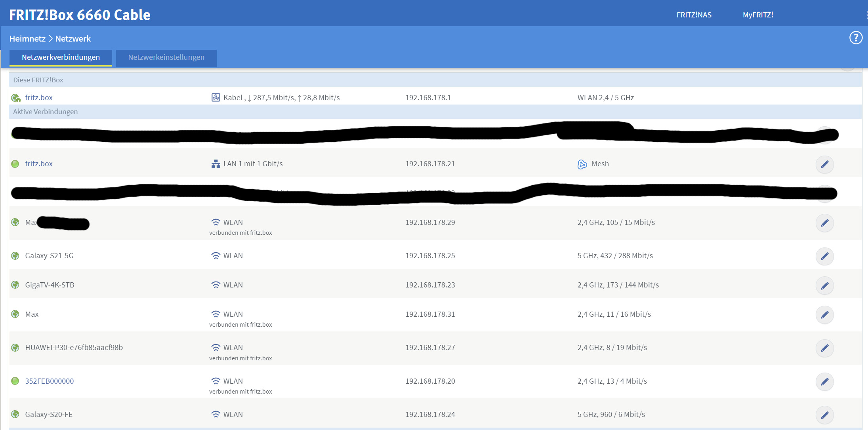This screenshot has width=868, height=430.
Task: Select the Netzwerkverbindungen tab
Action: [x=61, y=57]
